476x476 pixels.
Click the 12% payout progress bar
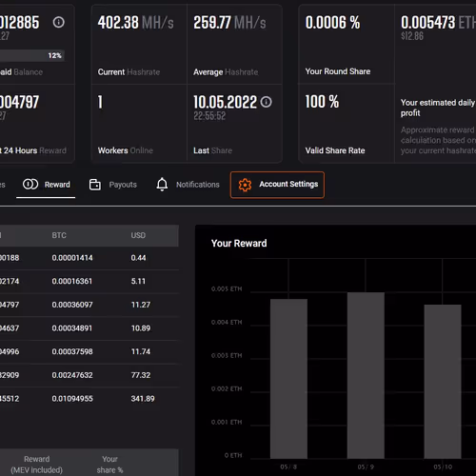(32, 55)
